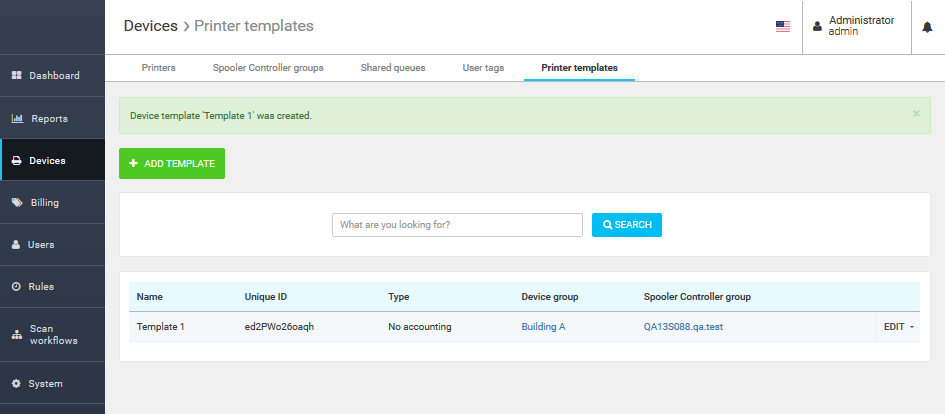The image size is (945, 414).
Task: Open the User tags tab
Action: tap(483, 68)
